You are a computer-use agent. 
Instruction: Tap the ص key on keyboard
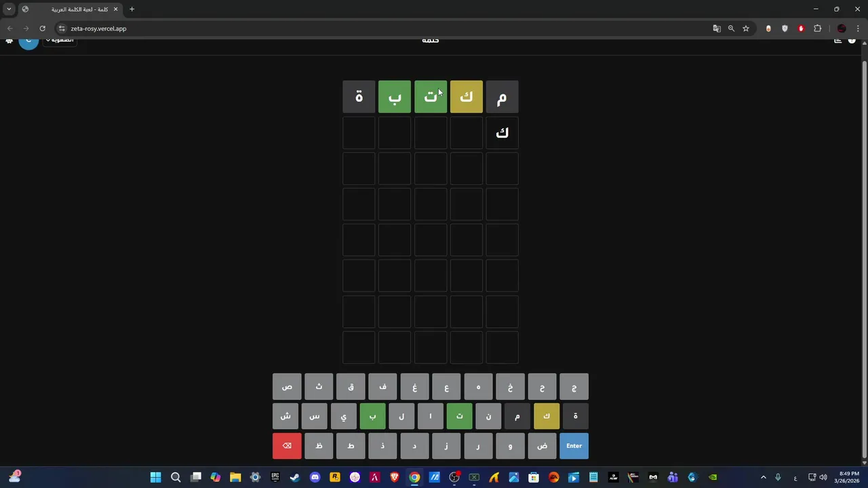(287, 387)
